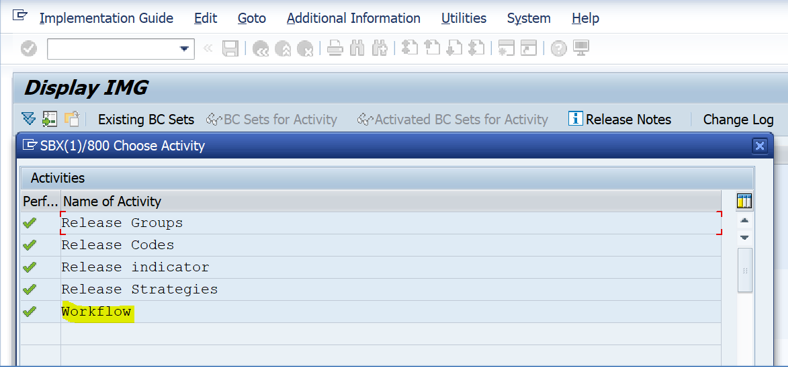Click the Last Page toolbar icon
Image resolution: width=788 pixels, height=367 pixels.
point(476,48)
